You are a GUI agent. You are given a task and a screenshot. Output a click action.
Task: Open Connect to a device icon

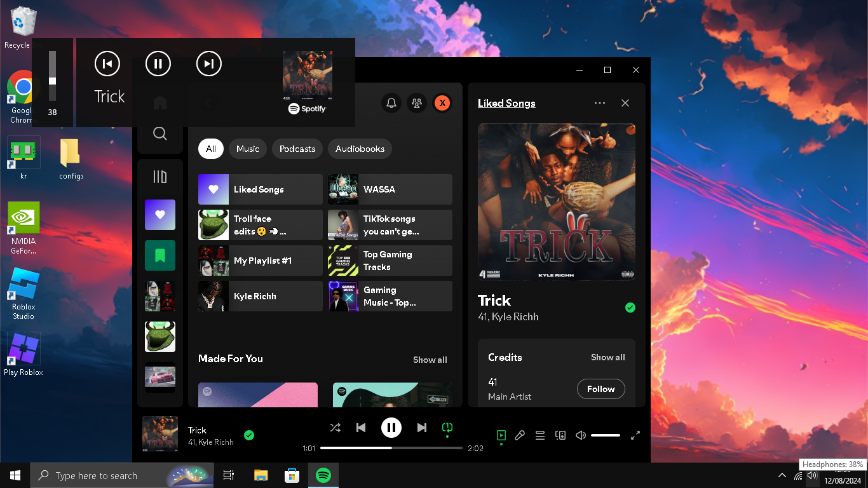(x=560, y=435)
